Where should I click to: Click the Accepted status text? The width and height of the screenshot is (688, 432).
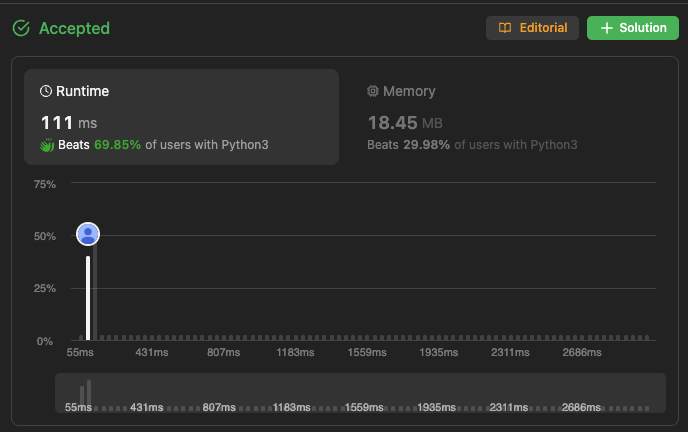pyautogui.click(x=74, y=29)
